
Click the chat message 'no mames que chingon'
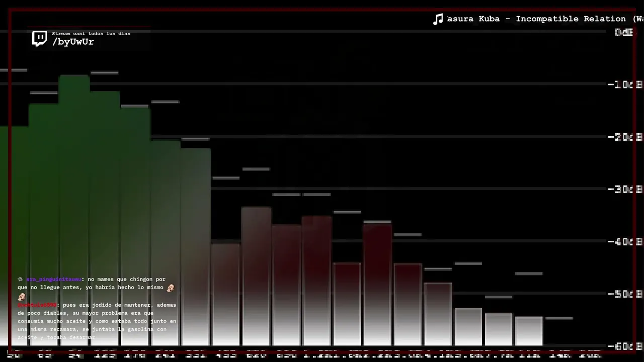[x=96, y=288]
